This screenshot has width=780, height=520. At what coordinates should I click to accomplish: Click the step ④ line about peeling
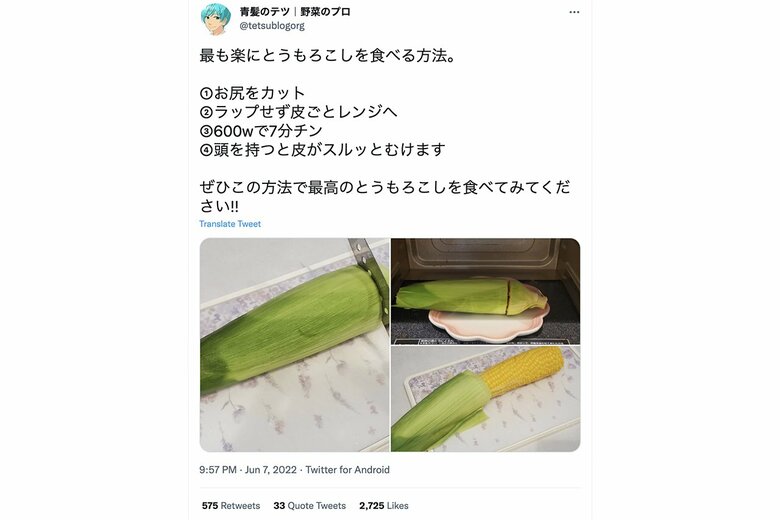322,149
